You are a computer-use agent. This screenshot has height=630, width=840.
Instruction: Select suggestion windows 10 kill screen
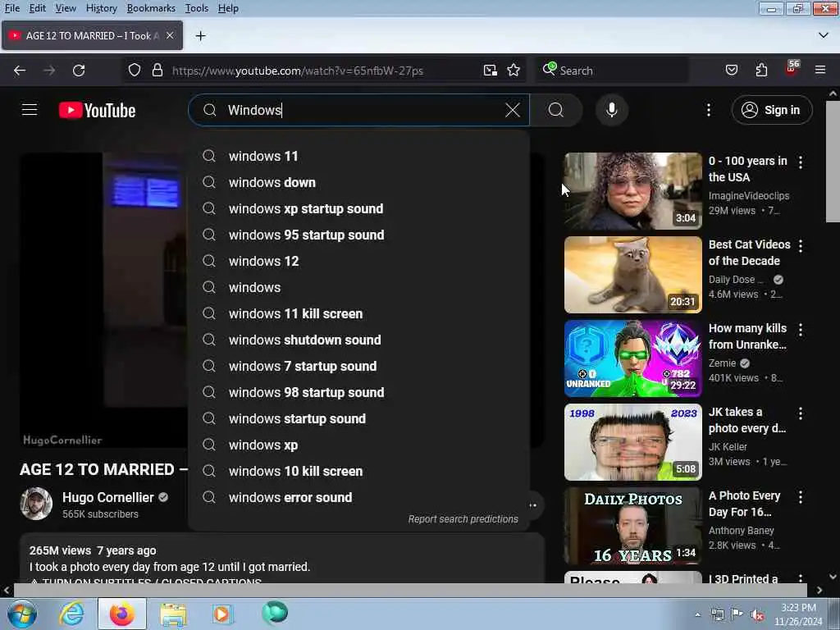click(x=359, y=471)
